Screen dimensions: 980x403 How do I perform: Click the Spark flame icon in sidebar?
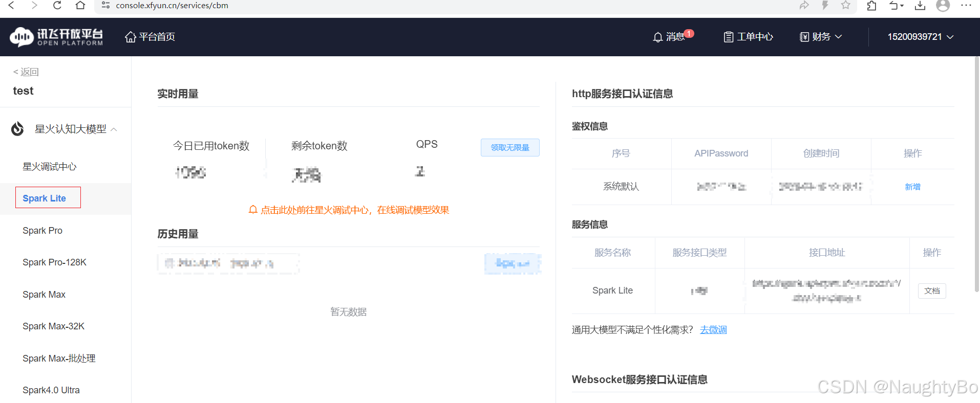click(17, 129)
